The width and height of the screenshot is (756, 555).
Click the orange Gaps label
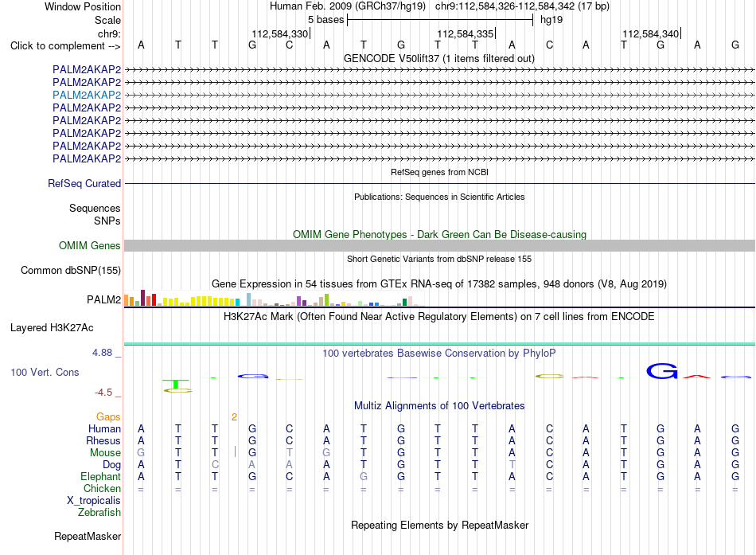(108, 416)
